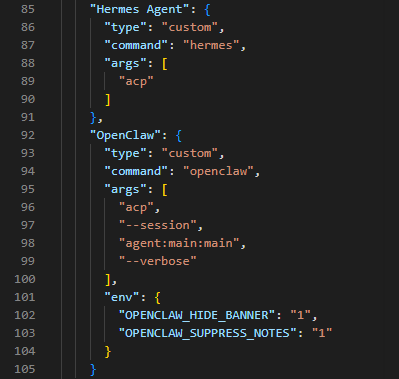Click the "OPENCLAW_SUPPRESS_NOTES" key
This screenshot has width=399, height=379.
[x=207, y=333]
